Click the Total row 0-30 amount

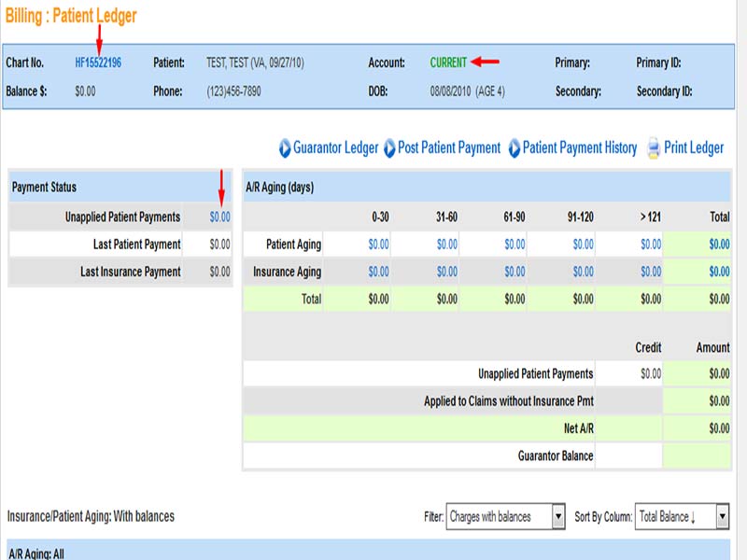(x=378, y=300)
